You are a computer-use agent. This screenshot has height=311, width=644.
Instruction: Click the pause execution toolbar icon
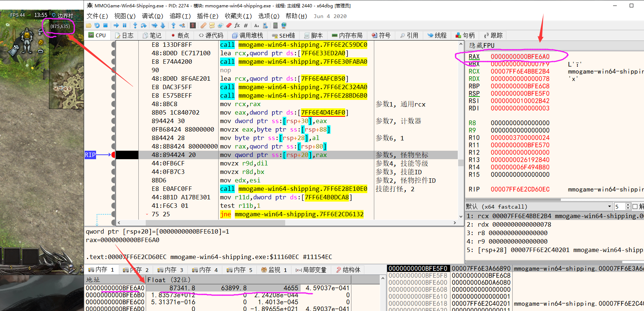coord(124,25)
